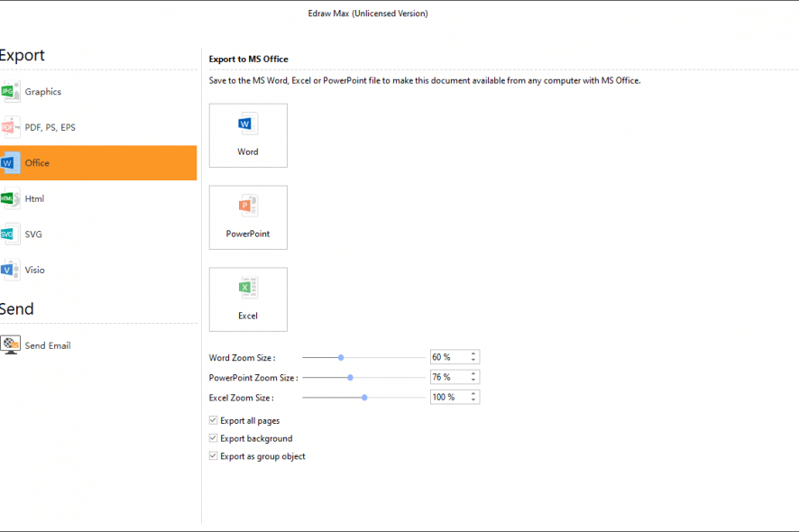This screenshot has height=532, width=799.
Task: Click the Export to MS Office heading
Action: click(249, 60)
